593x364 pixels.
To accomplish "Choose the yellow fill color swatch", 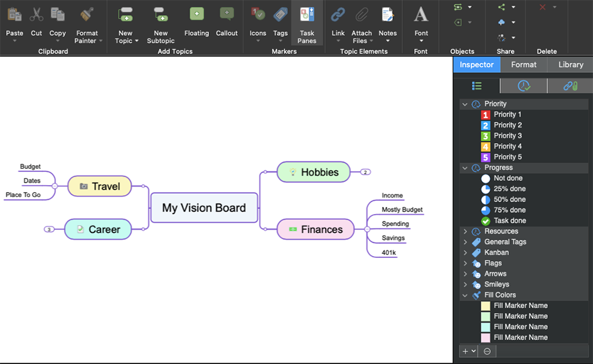I will [x=485, y=306].
